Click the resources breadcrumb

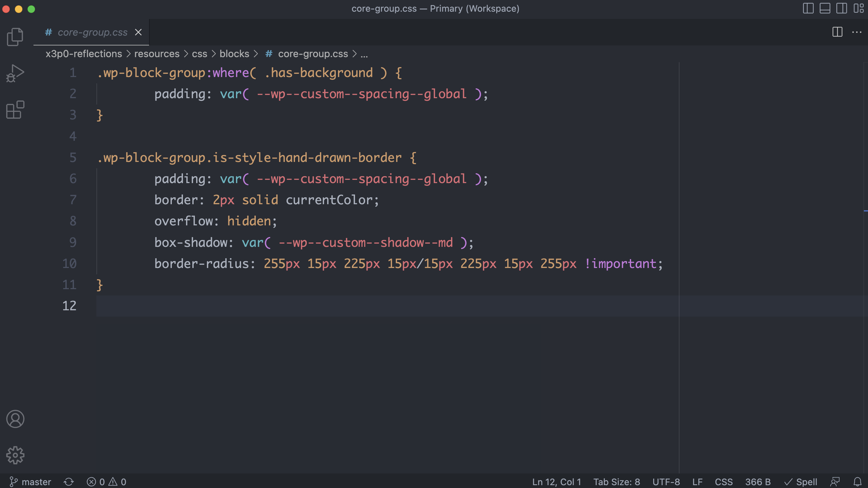[x=157, y=54]
